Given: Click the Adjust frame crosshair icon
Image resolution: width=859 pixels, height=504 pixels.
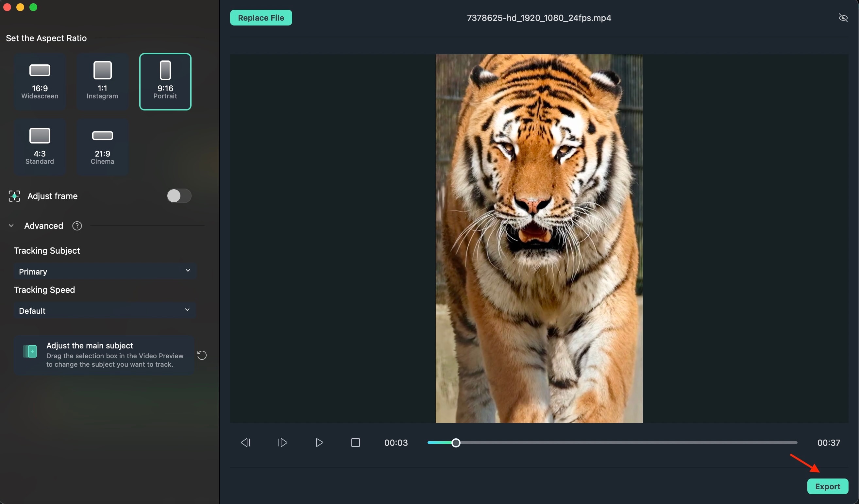Looking at the screenshot, I should pyautogui.click(x=14, y=196).
